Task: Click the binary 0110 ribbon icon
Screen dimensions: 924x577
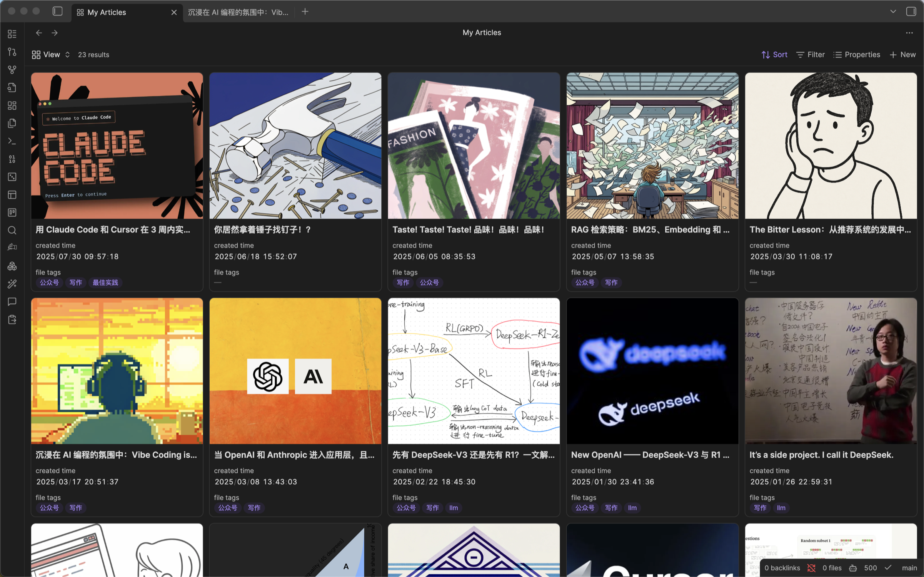Action: pyautogui.click(x=12, y=159)
